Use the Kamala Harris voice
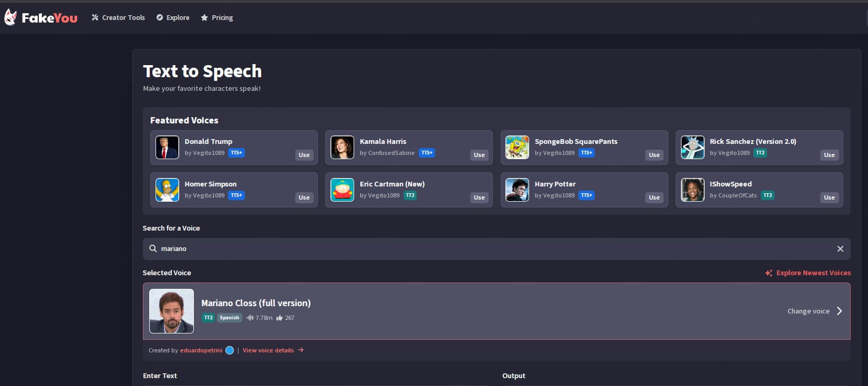The width and height of the screenshot is (868, 386). point(479,155)
